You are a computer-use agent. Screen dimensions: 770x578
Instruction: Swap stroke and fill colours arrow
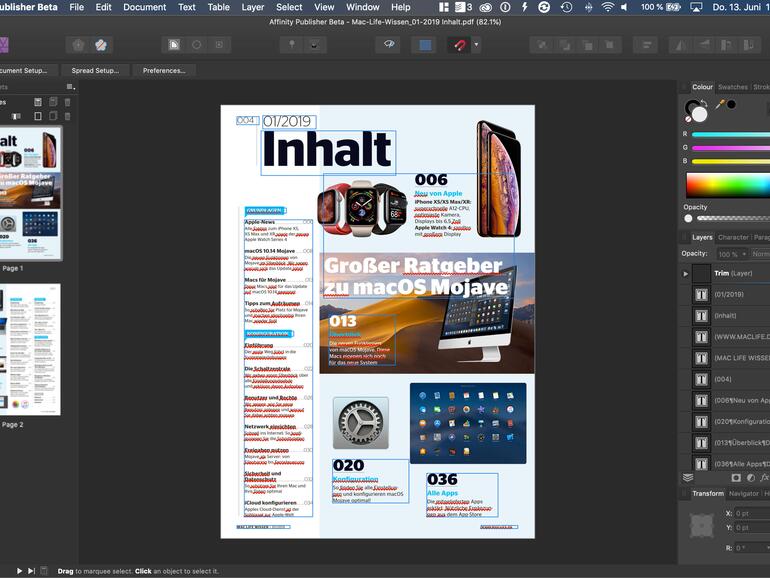[x=703, y=103]
